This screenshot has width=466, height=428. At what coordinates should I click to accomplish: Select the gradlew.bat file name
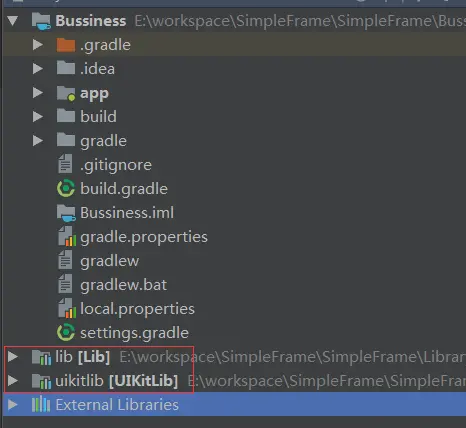tap(124, 285)
